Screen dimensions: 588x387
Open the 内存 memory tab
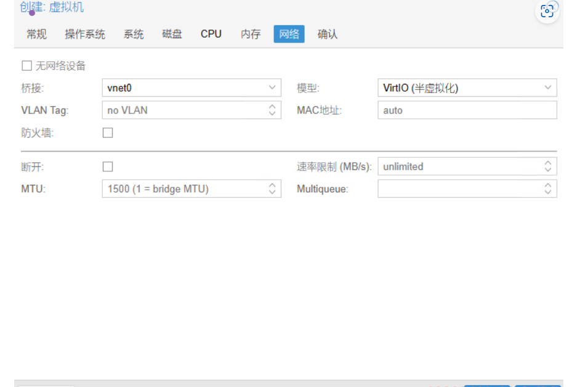[x=251, y=34]
